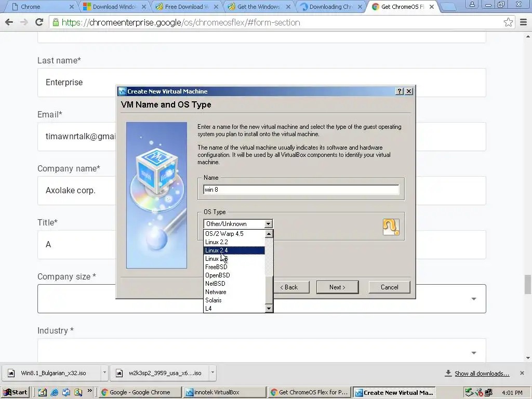Select OS/2 Warp 4.5 option
The height and width of the screenshot is (399, 532).
click(234, 234)
